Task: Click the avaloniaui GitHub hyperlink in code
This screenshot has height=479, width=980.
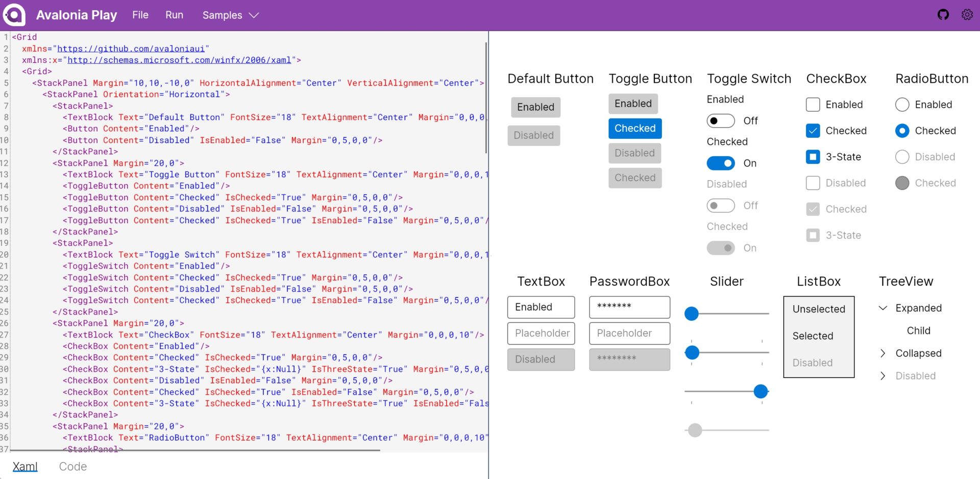Action: click(133, 49)
